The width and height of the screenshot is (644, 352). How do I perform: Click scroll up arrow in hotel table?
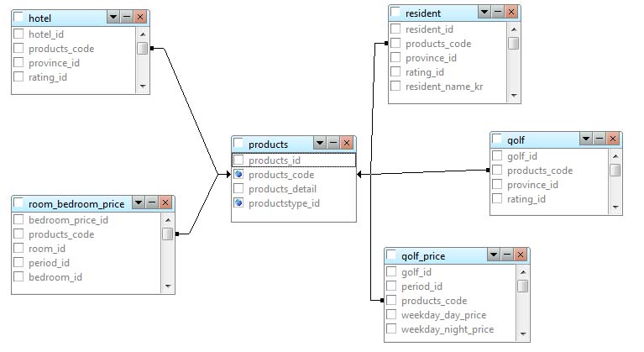[x=143, y=34]
